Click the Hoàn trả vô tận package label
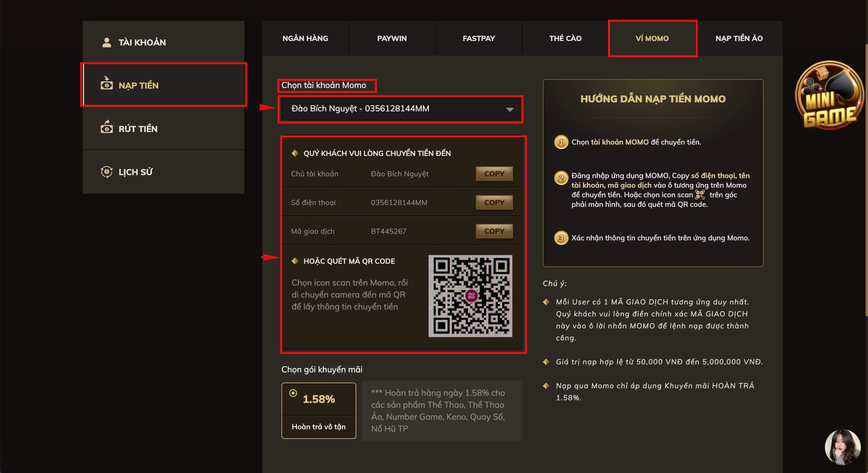Screen dimensions: 868x473 pos(319,427)
